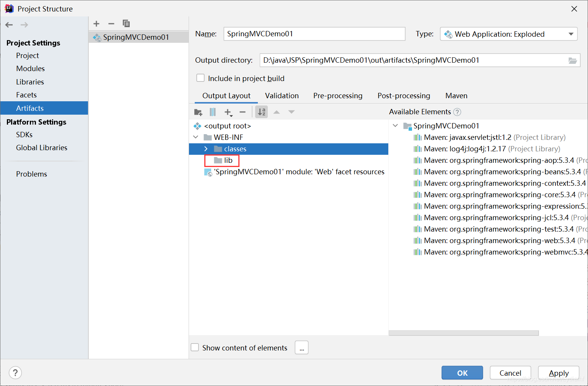Open the Type dropdown for Web Application

coord(508,34)
